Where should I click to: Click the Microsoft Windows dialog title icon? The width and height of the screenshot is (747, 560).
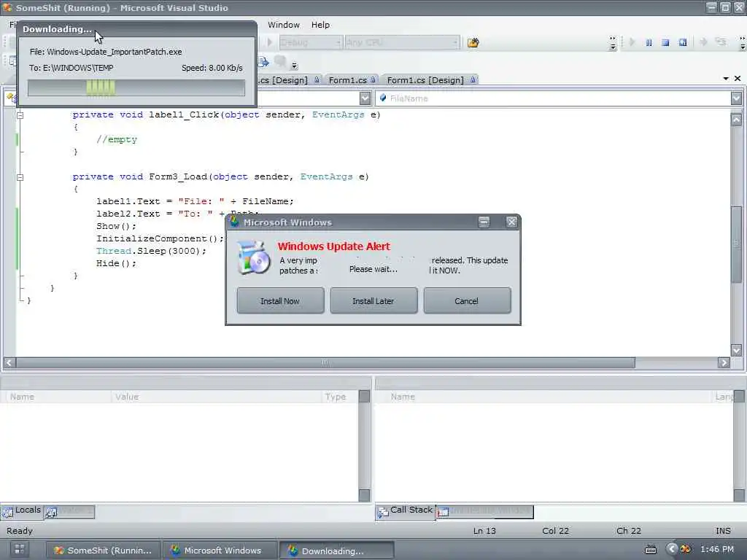[234, 222]
